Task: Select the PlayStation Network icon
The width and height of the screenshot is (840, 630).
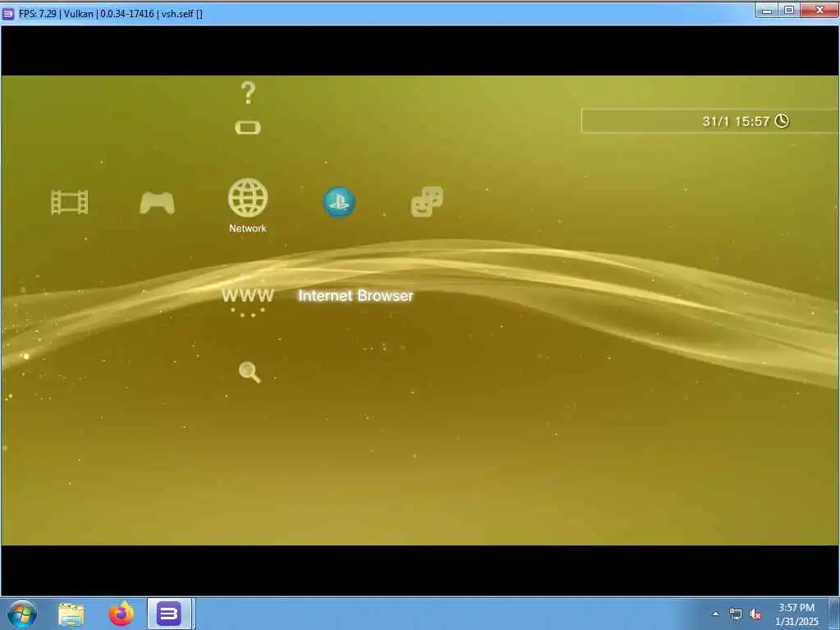Action: tap(339, 202)
